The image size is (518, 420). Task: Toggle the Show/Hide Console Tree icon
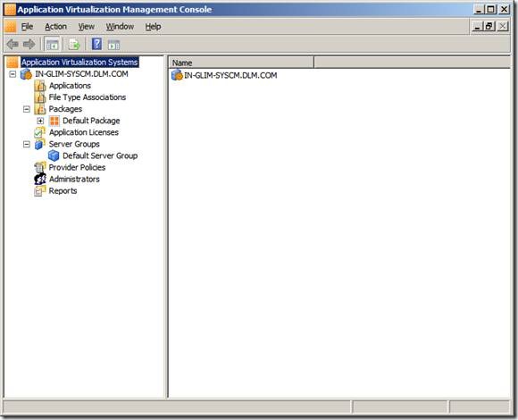[x=52, y=45]
